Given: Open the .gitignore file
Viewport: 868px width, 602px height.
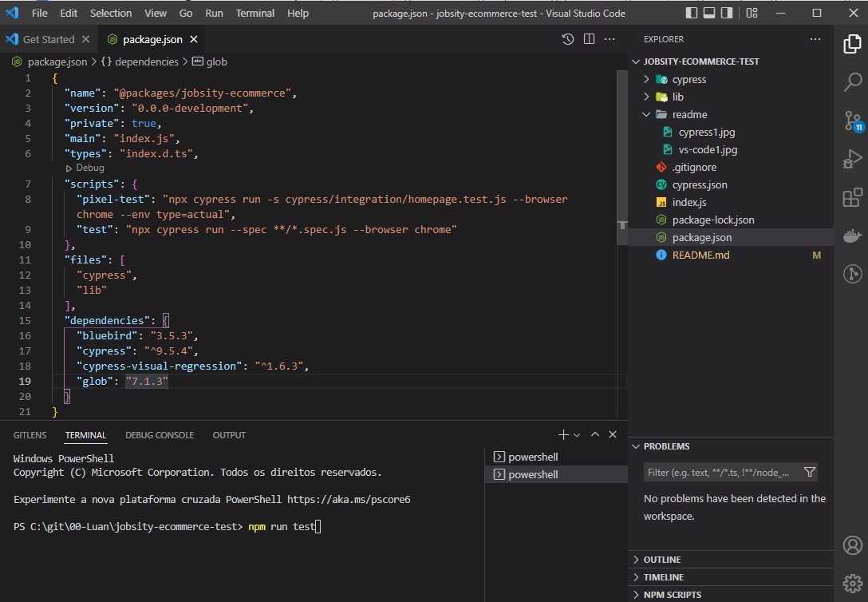Looking at the screenshot, I should coord(731,167).
